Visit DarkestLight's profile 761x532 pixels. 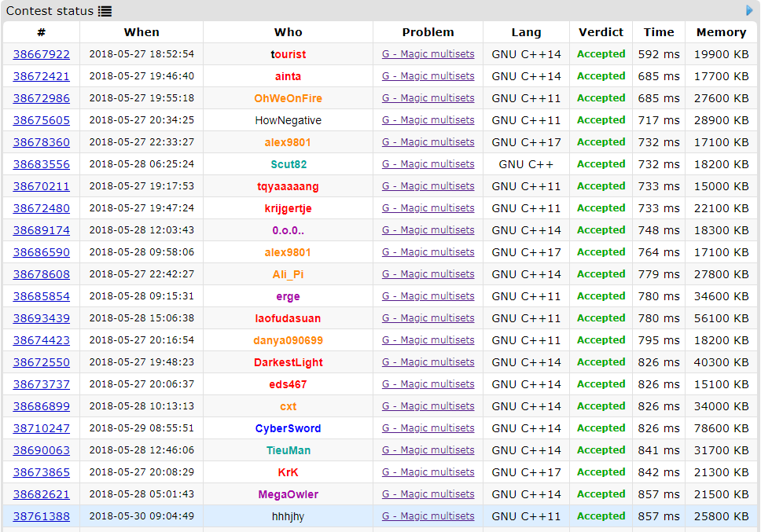(289, 362)
